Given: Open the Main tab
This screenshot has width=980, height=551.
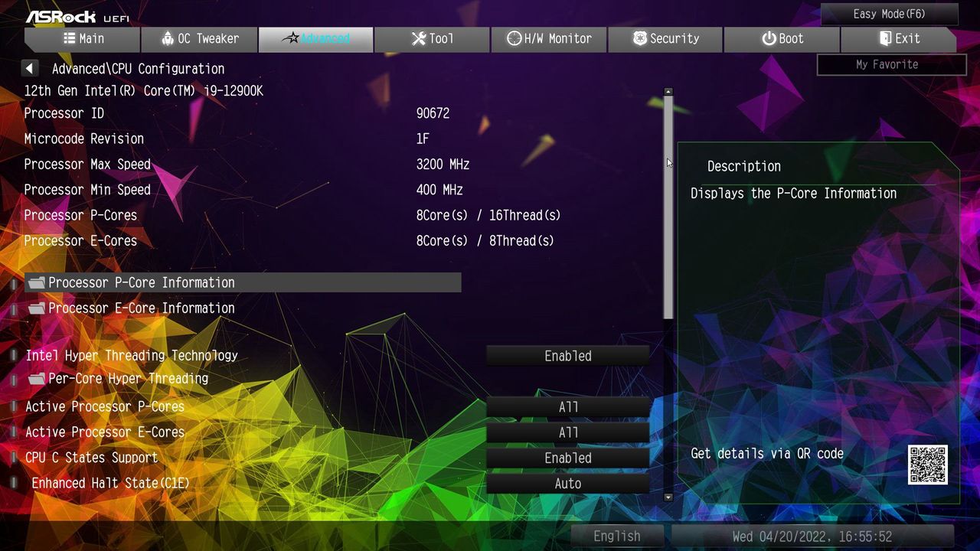Looking at the screenshot, I should click(82, 39).
